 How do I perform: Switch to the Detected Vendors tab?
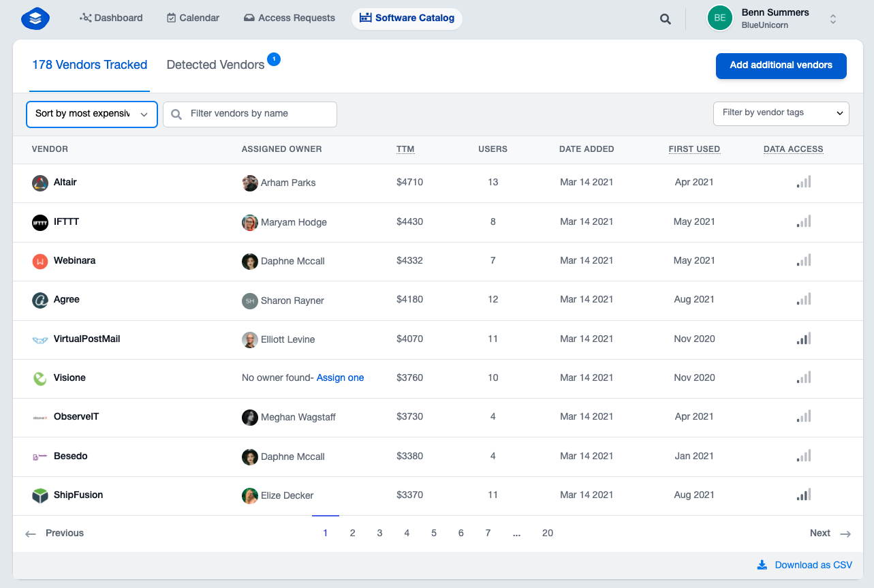(215, 65)
